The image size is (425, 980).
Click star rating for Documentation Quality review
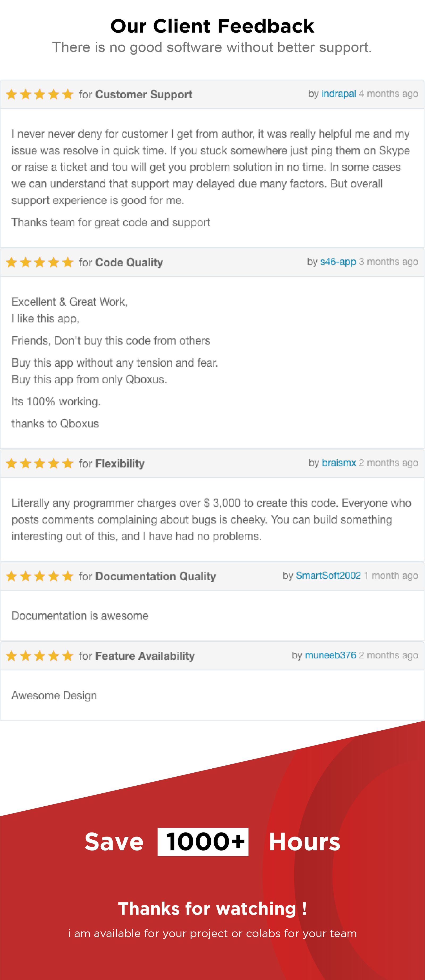[40, 576]
